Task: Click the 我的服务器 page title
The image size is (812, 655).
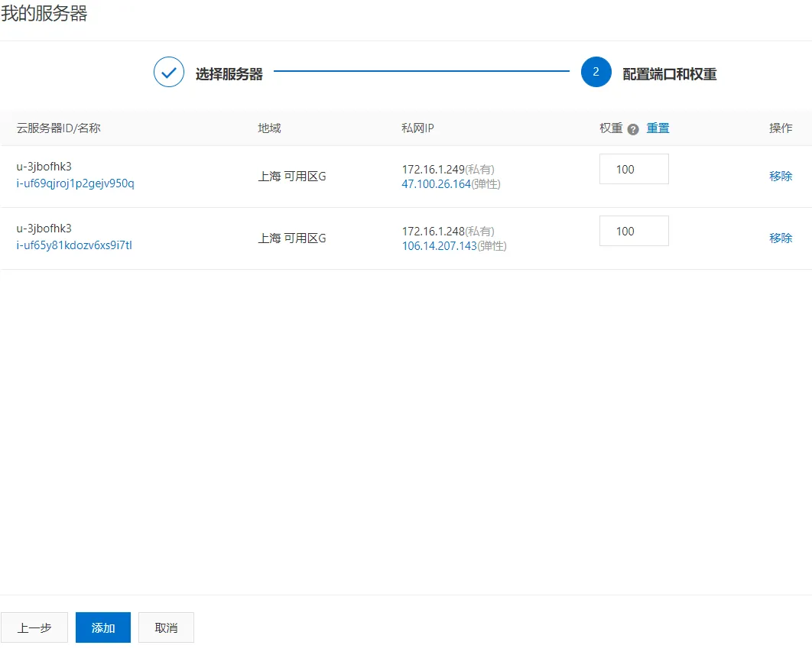Action: [44, 13]
